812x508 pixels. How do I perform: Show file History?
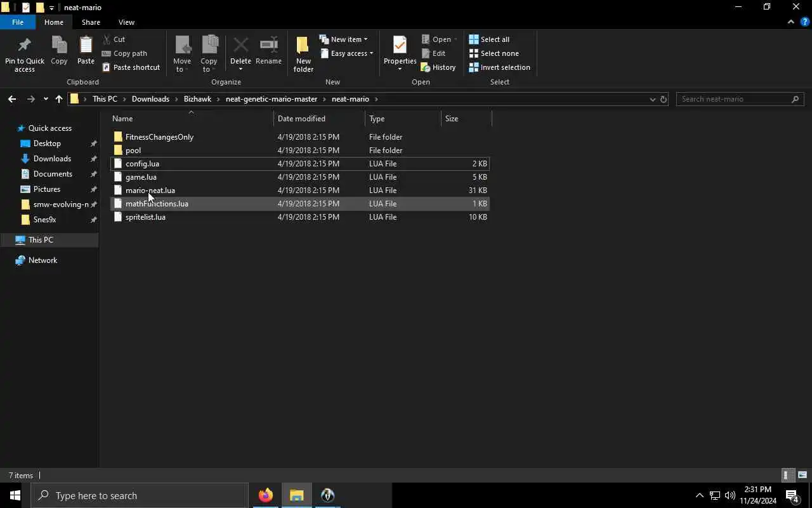(x=438, y=67)
